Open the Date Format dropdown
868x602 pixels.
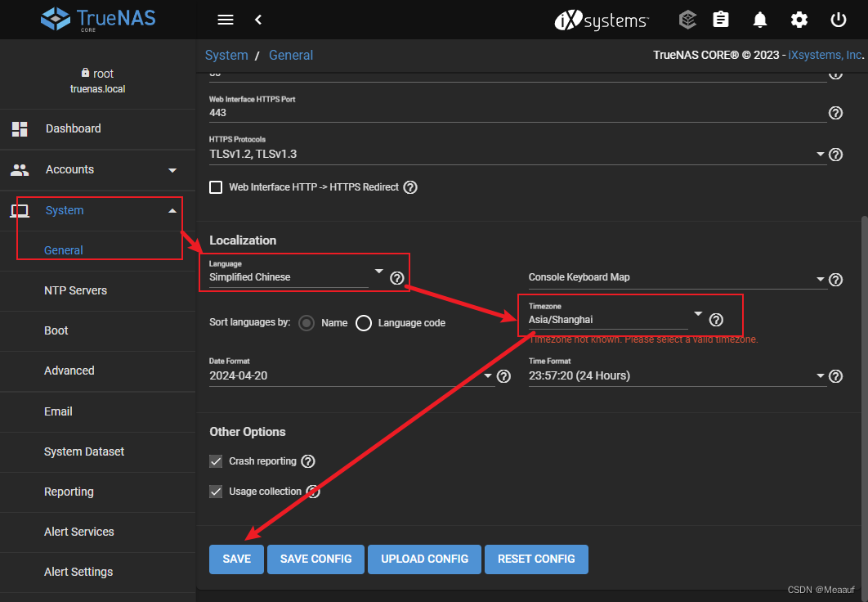488,376
